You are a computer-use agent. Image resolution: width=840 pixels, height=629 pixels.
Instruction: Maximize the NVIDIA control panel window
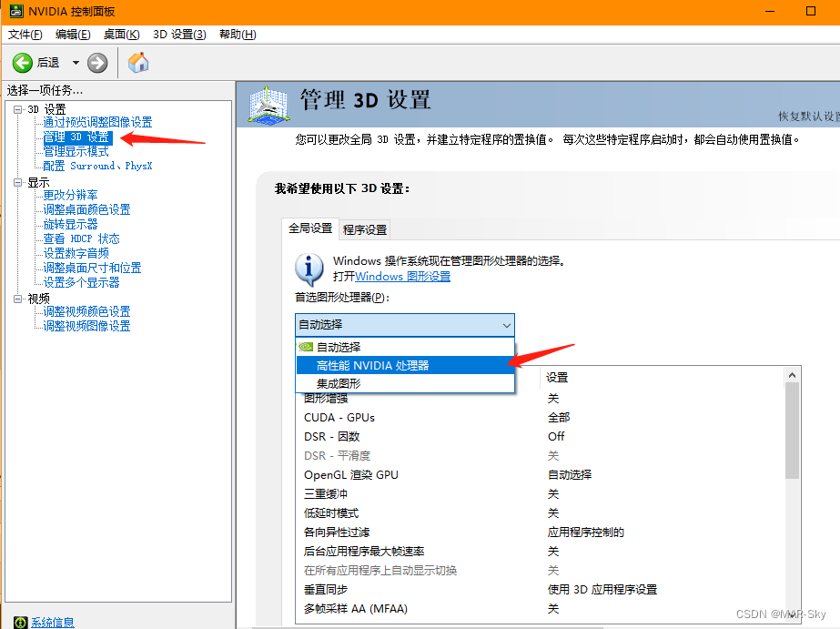[x=811, y=11]
